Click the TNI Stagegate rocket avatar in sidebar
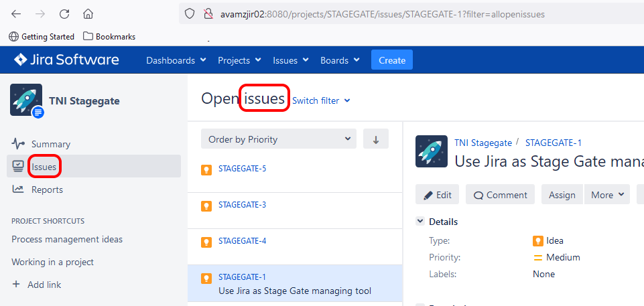 (x=26, y=100)
